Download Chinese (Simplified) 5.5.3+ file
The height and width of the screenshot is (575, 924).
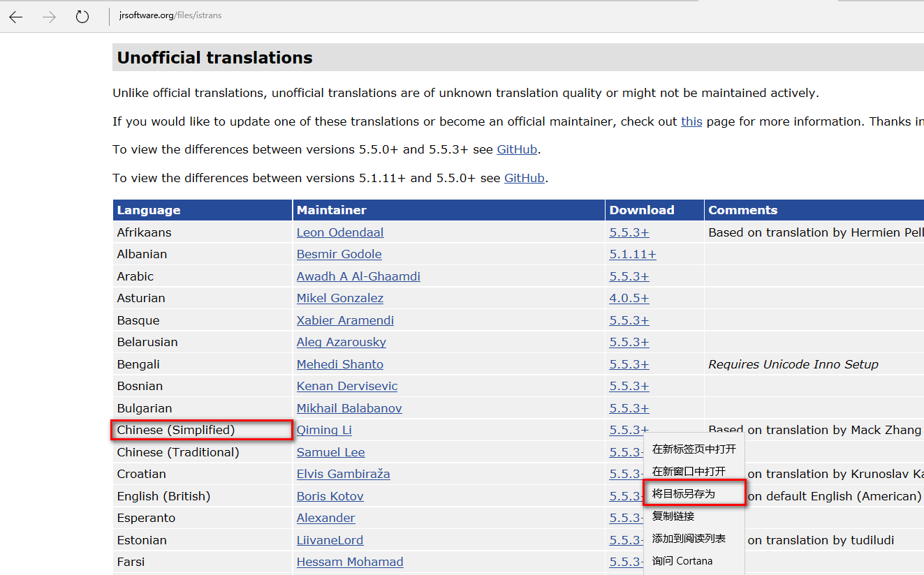pos(629,430)
